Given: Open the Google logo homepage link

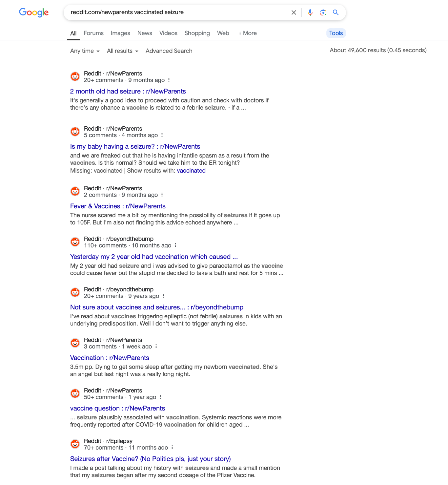Looking at the screenshot, I should (x=34, y=12).
